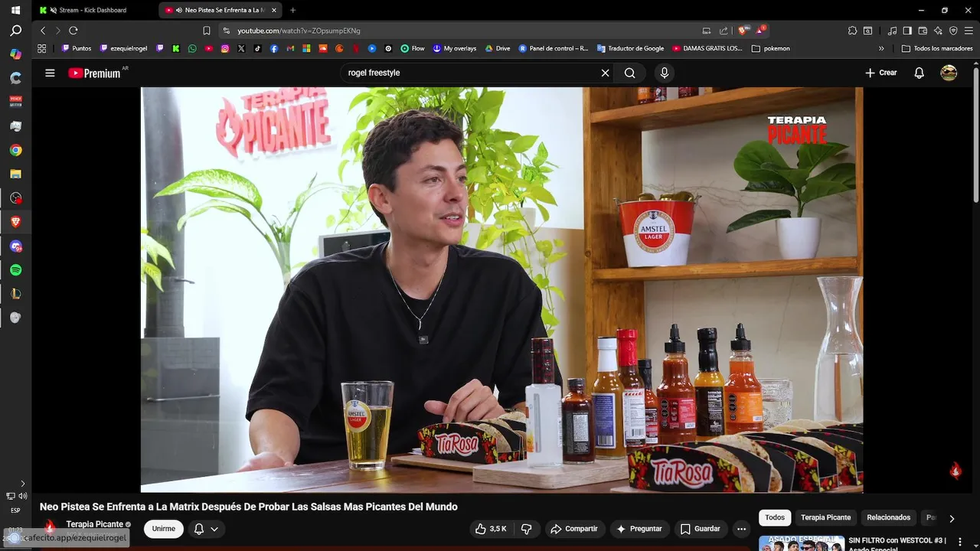Open YouTube hamburger guide menu
The height and width of the screenshot is (551, 980).
click(x=50, y=73)
